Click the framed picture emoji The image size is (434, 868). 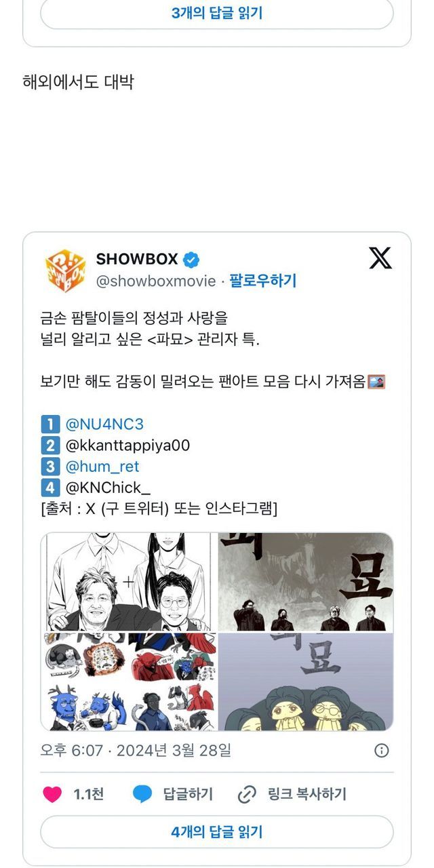(376, 382)
